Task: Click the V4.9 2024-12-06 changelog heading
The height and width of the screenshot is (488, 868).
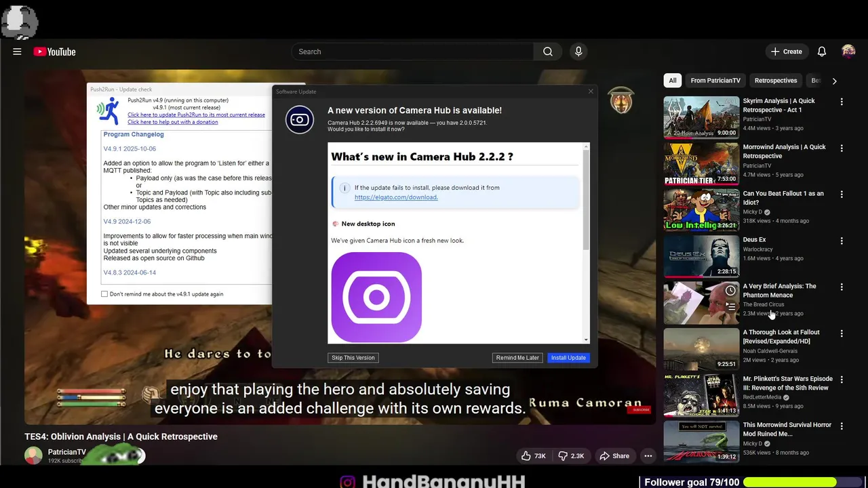Action: [x=127, y=222]
